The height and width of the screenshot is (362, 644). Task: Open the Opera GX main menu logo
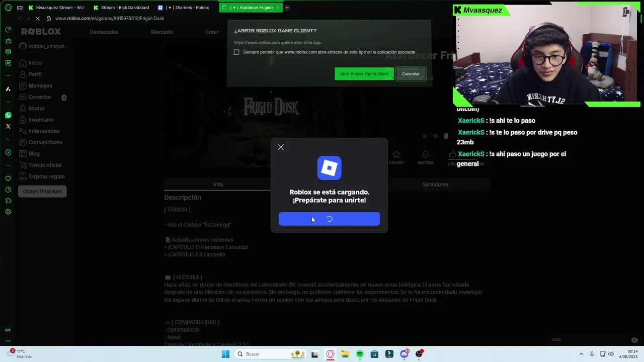point(8,8)
